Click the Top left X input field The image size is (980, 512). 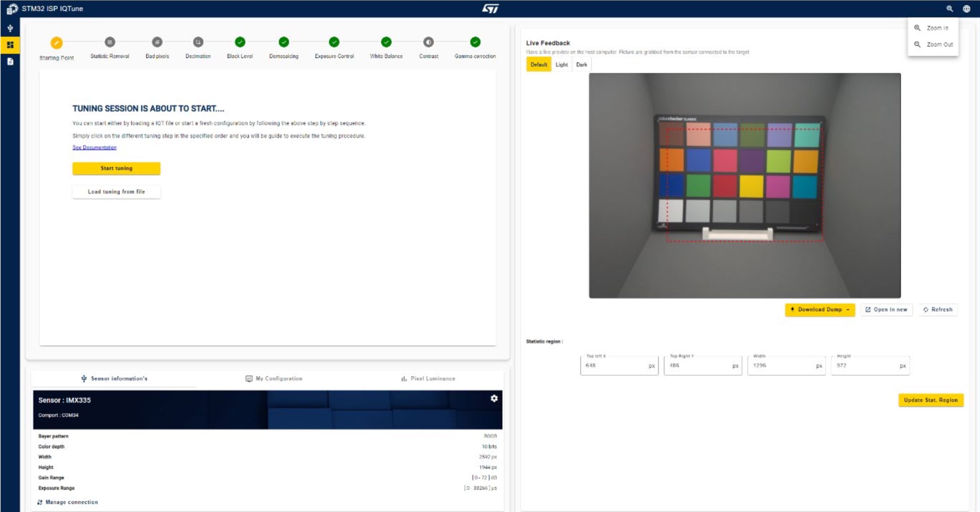(615, 366)
